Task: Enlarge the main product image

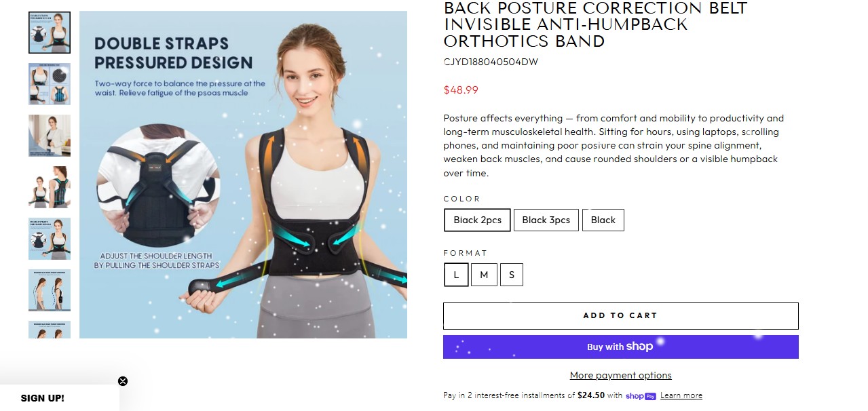Action: tap(243, 174)
